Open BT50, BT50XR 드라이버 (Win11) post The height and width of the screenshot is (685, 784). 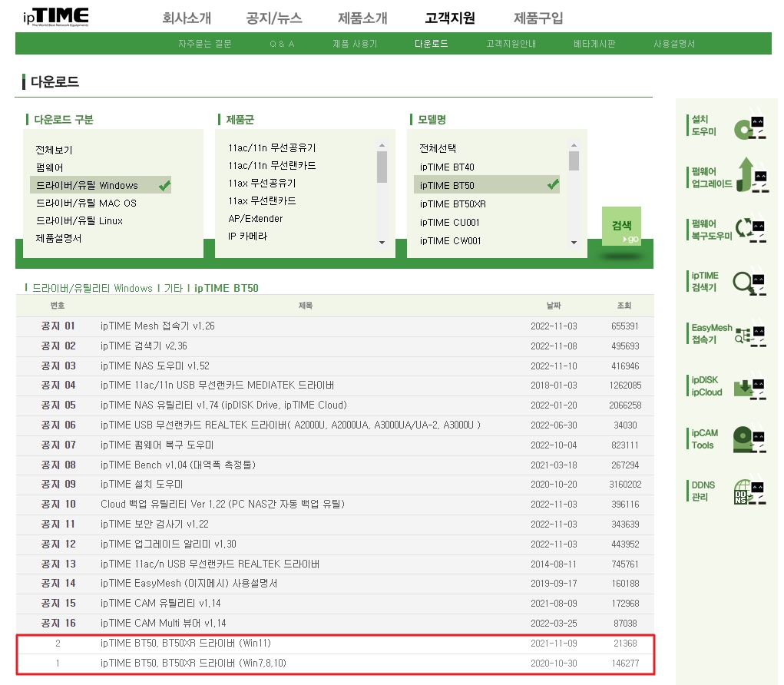tap(186, 644)
